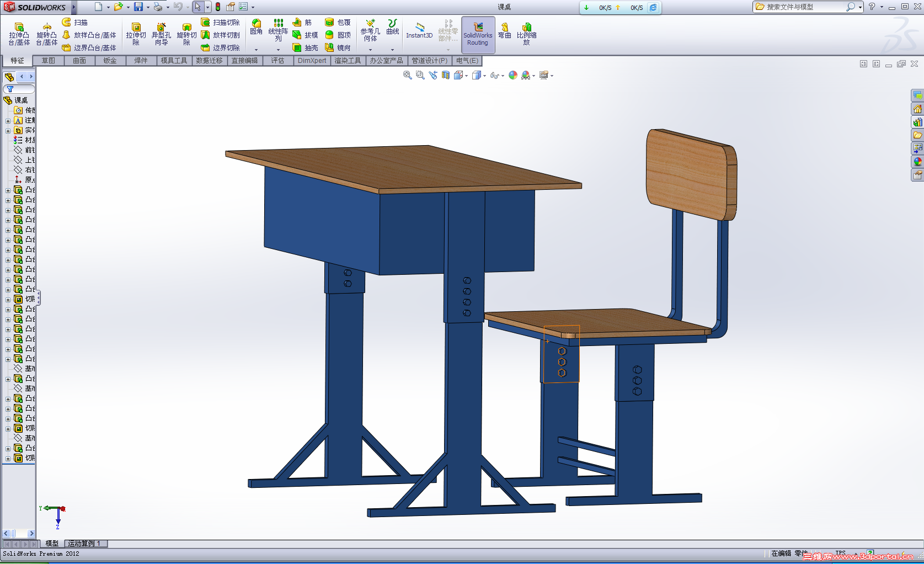Select the Mirror (镜向) tool
This screenshot has width=924, height=564.
point(338,47)
